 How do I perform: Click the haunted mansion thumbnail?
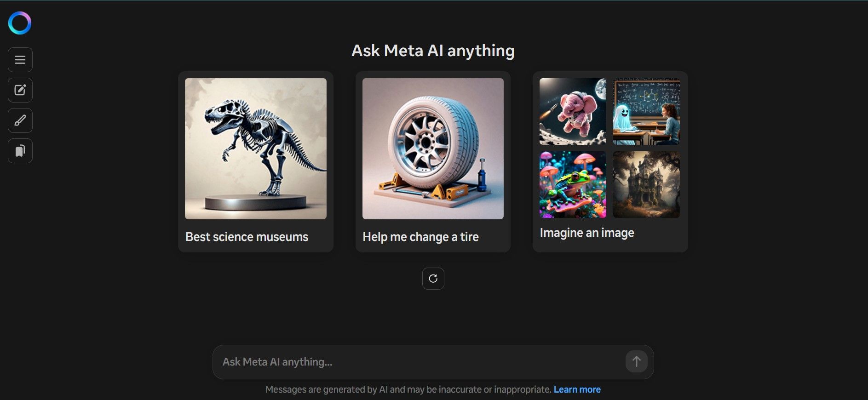pyautogui.click(x=646, y=184)
